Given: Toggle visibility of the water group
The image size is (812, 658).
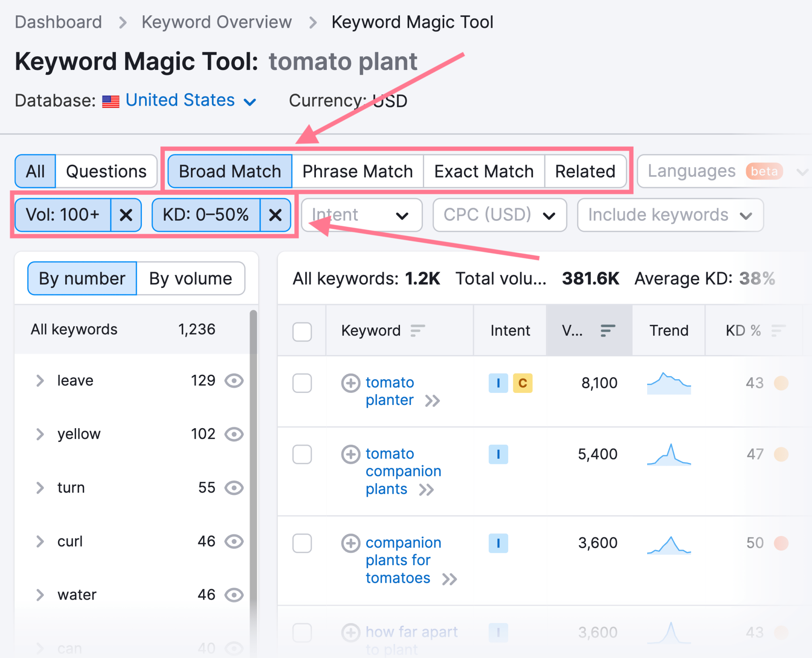Looking at the screenshot, I should (x=234, y=595).
